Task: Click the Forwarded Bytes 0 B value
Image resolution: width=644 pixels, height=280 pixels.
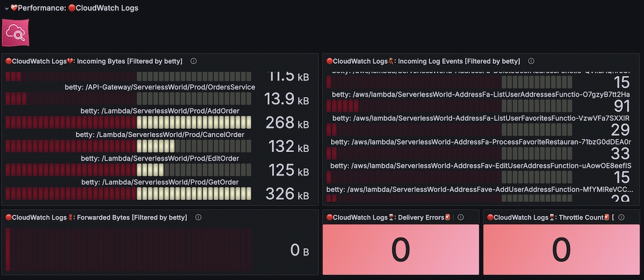Action: 299,250
